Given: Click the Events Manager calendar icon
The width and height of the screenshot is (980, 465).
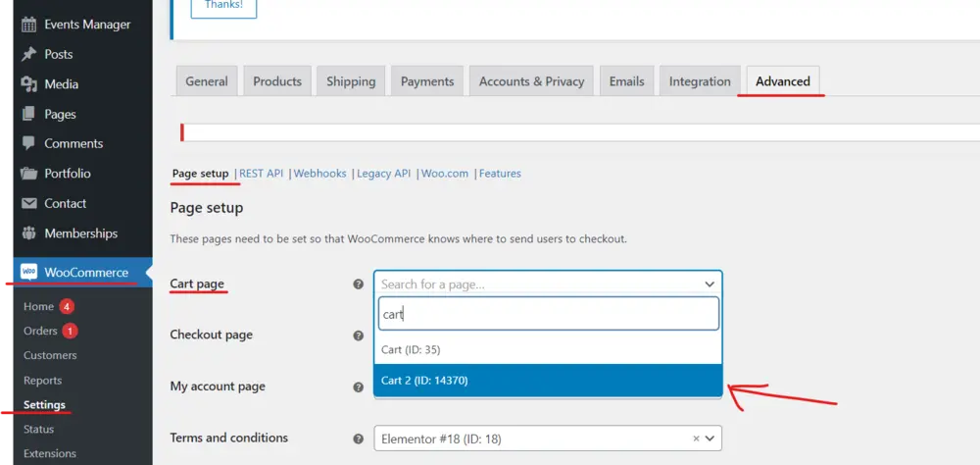Looking at the screenshot, I should point(28,25).
